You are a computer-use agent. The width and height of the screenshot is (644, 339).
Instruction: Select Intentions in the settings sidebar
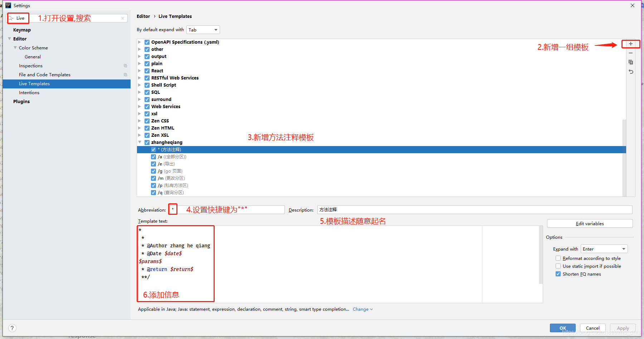coord(29,92)
